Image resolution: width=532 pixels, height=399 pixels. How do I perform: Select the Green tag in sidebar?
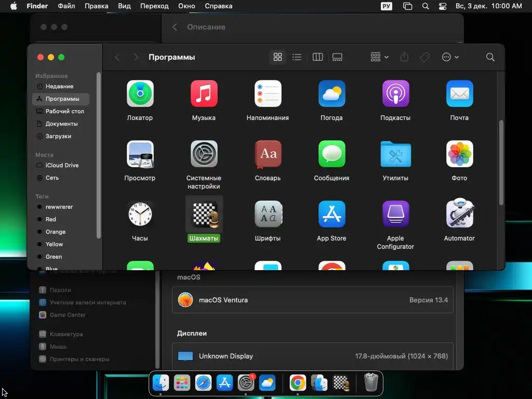(x=61, y=257)
